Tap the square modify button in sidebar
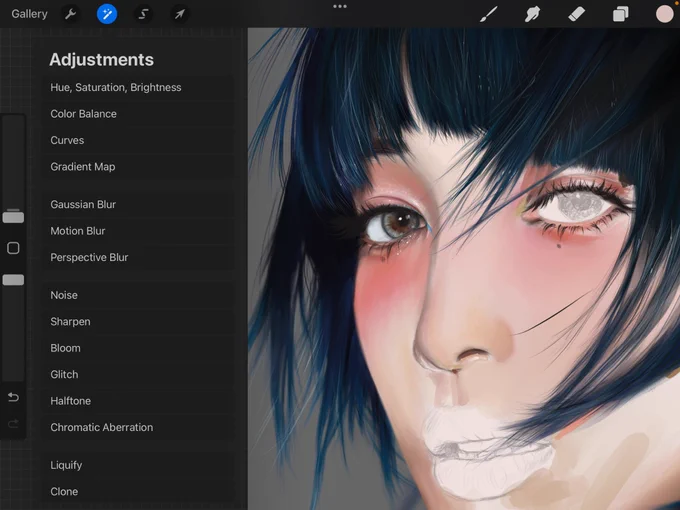 pos(13,248)
